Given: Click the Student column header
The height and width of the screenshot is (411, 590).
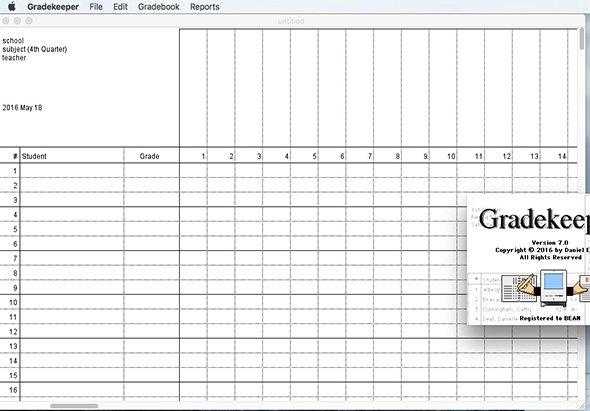Looking at the screenshot, I should point(72,156).
